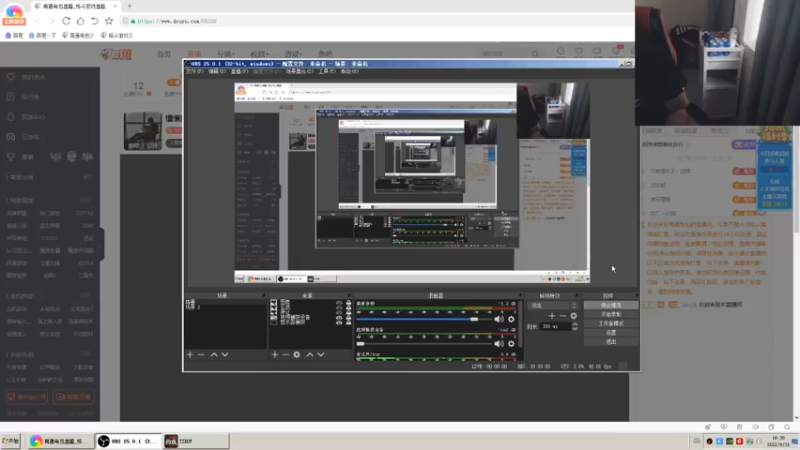Screen dimensions: 800x450
Task: Remove the selected scene with the minus icon
Action: pos(201,355)
